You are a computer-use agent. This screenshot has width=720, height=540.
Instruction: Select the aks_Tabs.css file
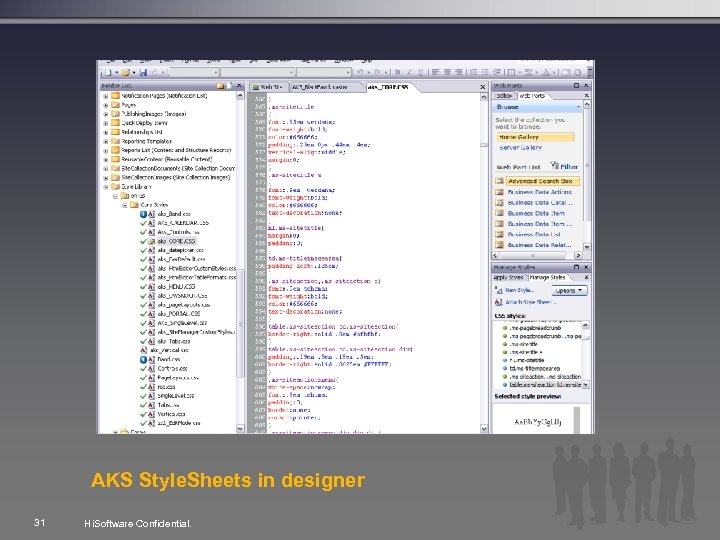tap(174, 341)
